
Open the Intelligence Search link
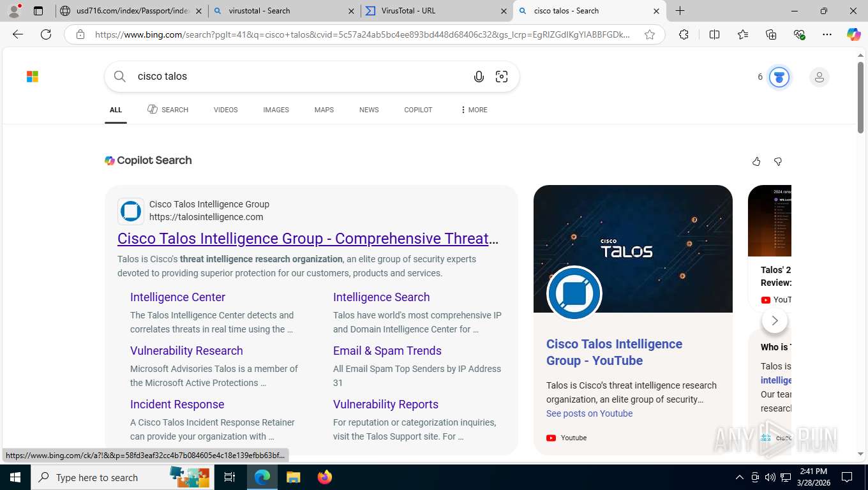(382, 297)
